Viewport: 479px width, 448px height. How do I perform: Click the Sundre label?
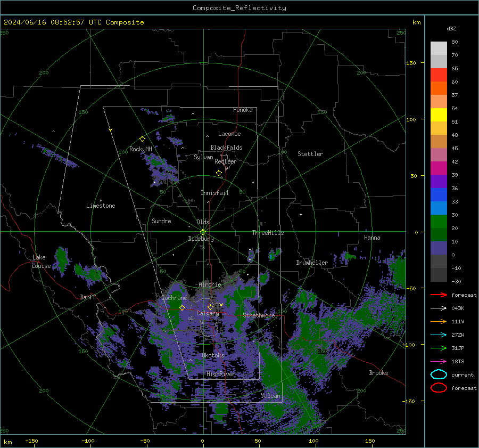(x=161, y=221)
